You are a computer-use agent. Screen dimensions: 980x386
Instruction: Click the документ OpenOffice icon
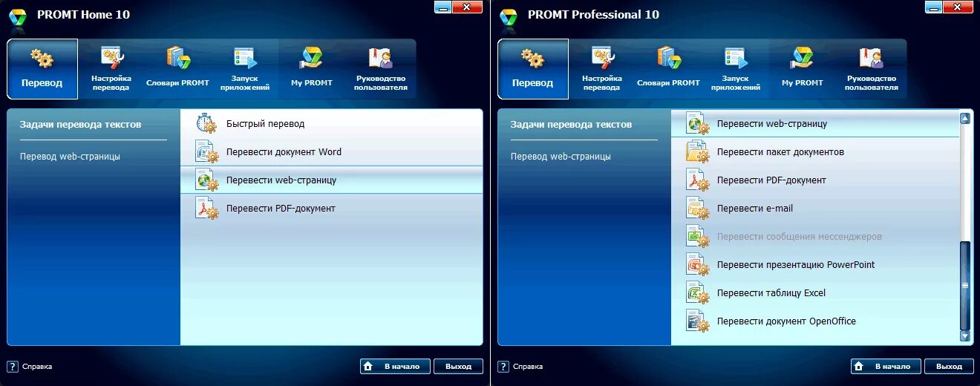698,321
